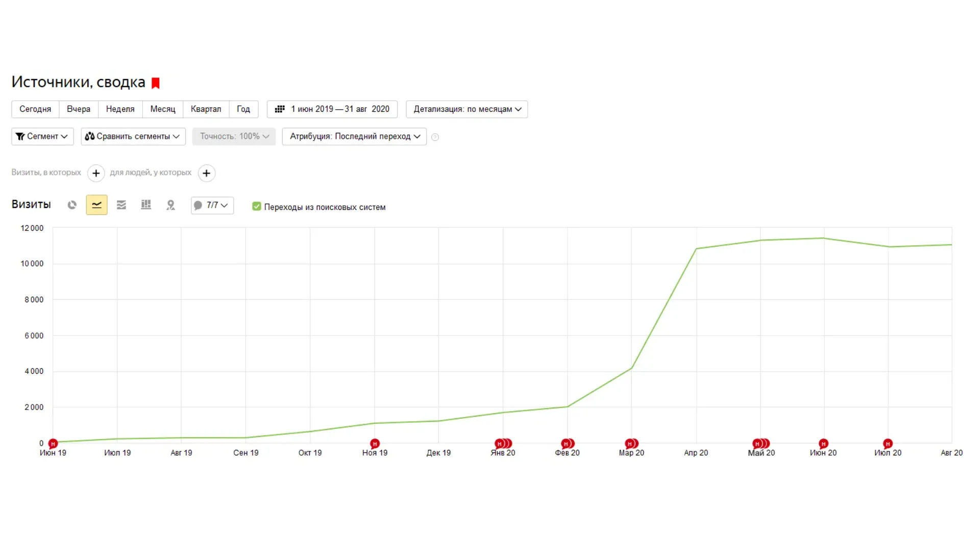Screen dimensions: 980x552
Task: Switch to stacked area chart icon
Action: click(121, 205)
